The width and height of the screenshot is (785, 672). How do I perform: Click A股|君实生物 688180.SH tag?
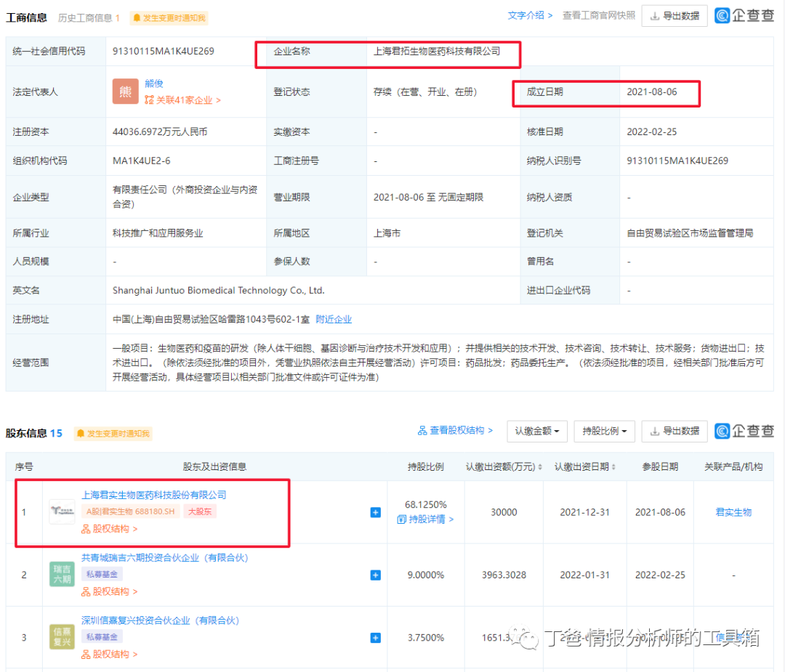tap(130, 511)
